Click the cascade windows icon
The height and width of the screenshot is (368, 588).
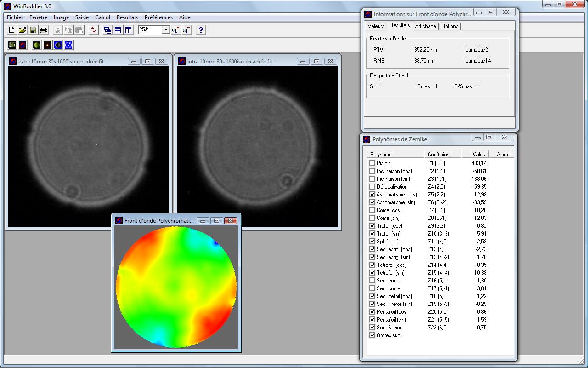click(x=107, y=30)
